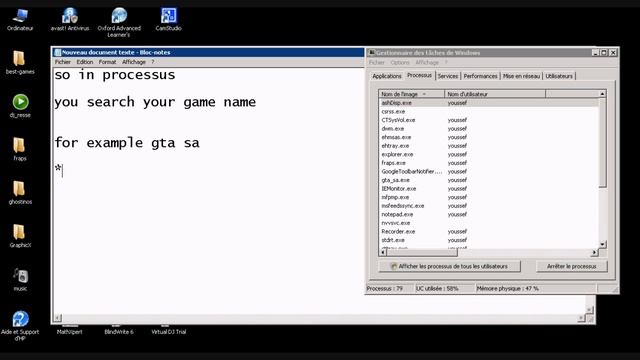The height and width of the screenshot is (360, 640).
Task: Select the Processus tab
Action: 419,76
